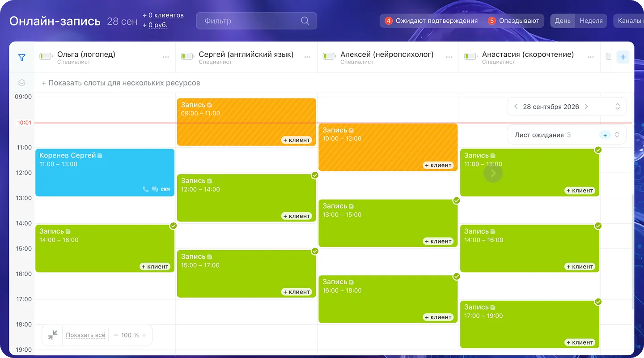Add an entry with the Лист ожидания plus
644x358 pixels.
tap(605, 135)
